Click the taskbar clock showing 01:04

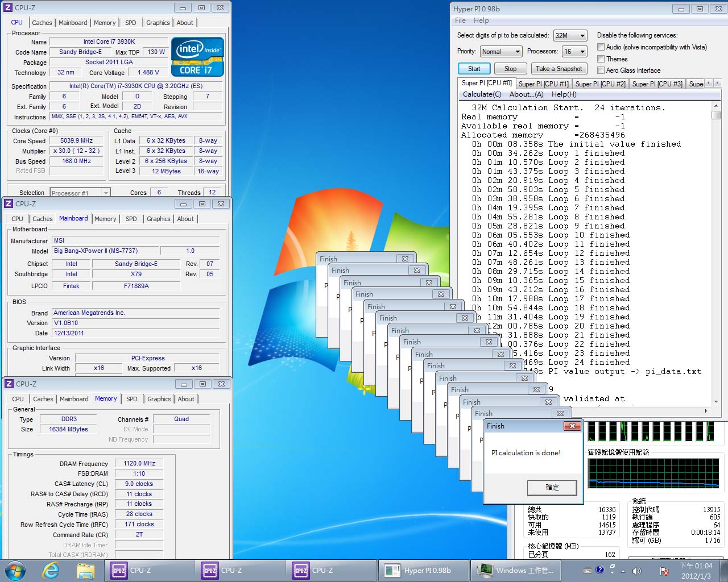697,571
